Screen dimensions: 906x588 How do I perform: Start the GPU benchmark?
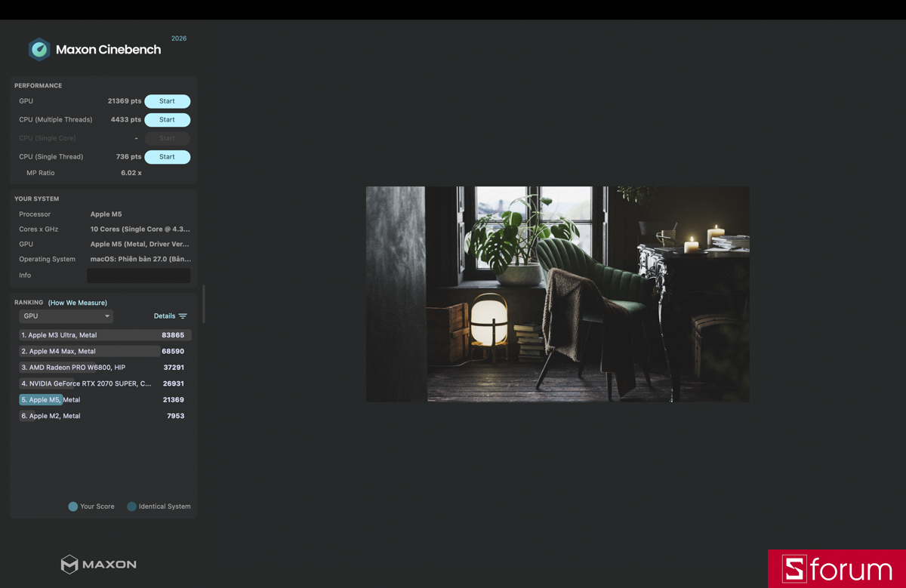pos(167,101)
